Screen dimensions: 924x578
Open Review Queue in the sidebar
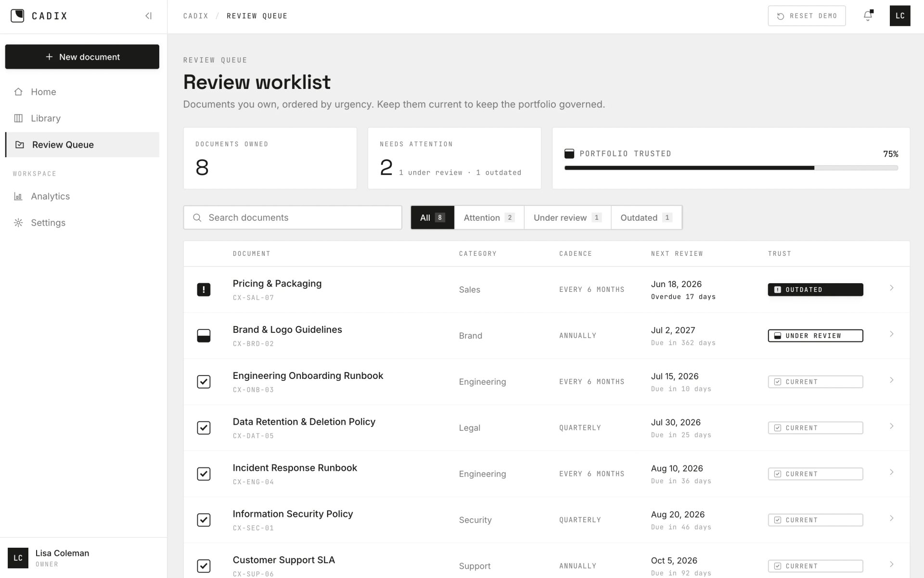click(x=82, y=145)
